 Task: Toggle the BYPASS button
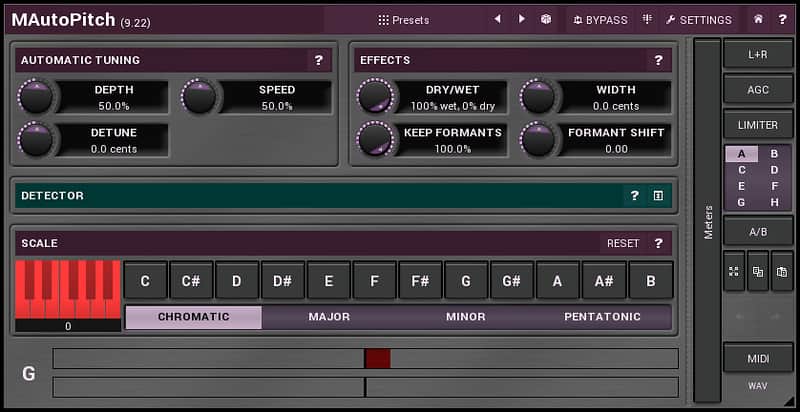point(600,20)
